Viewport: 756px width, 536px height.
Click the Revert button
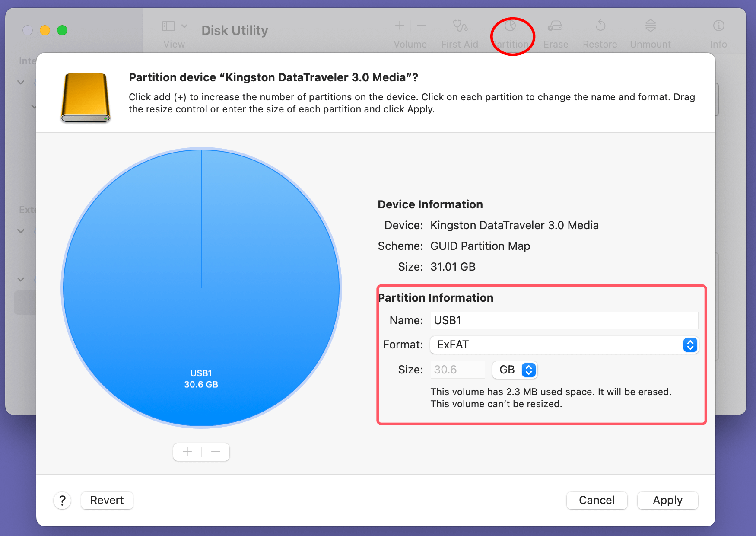click(107, 500)
